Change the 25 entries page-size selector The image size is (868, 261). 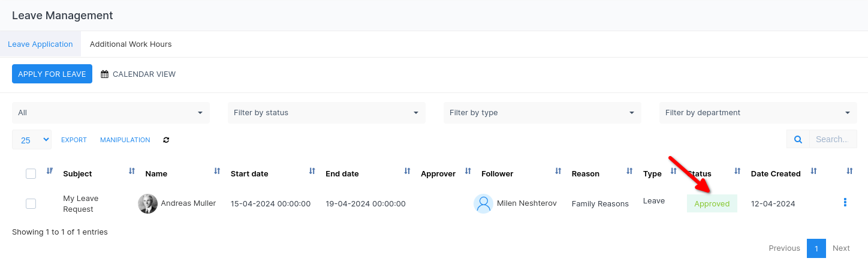(32, 140)
